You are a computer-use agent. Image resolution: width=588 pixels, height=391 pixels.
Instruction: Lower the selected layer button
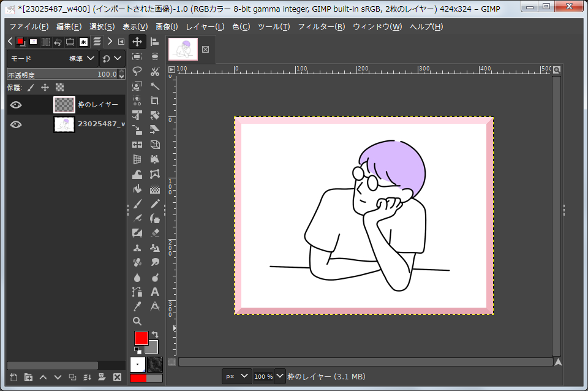(58, 377)
